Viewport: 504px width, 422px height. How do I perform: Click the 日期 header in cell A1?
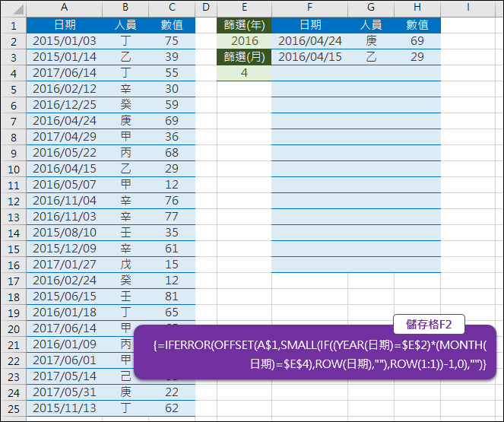point(65,25)
